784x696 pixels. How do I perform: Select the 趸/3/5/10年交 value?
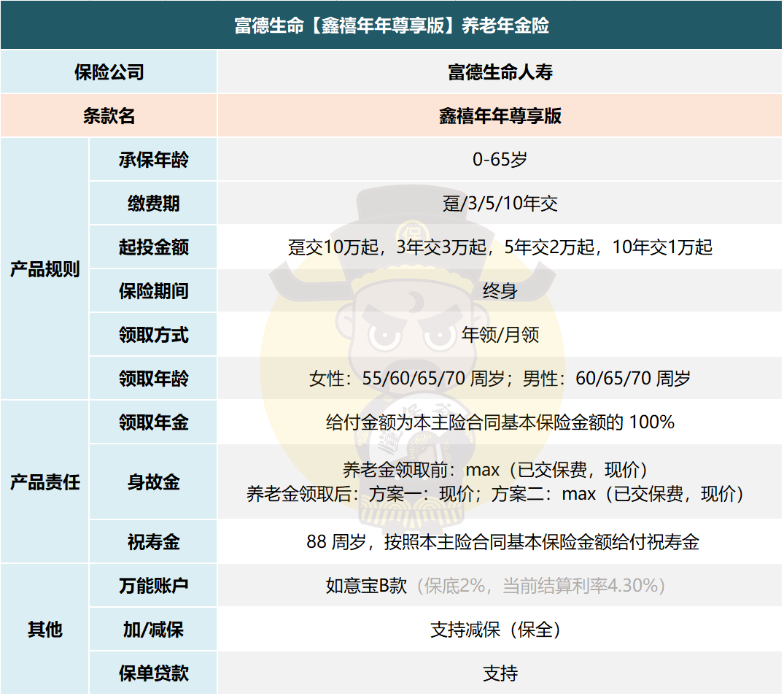(500, 203)
